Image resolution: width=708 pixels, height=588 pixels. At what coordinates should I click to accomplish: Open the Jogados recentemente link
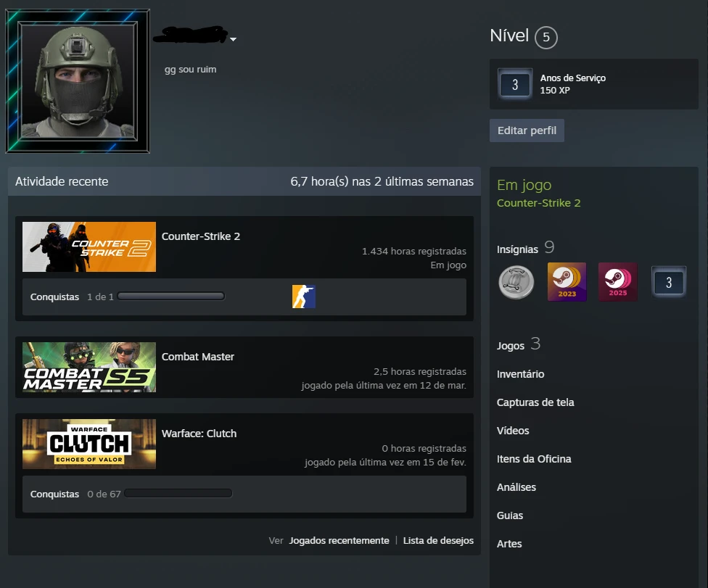[339, 541]
